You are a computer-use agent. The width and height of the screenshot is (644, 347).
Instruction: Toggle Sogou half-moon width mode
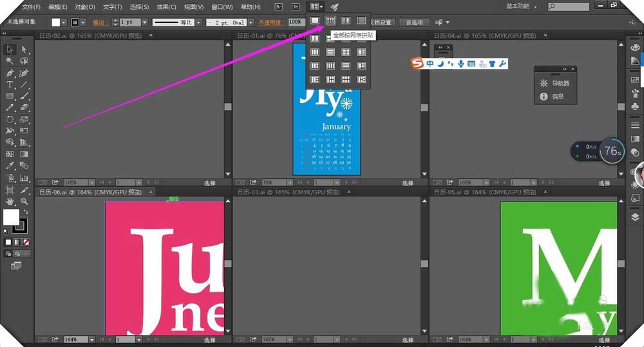[440, 63]
